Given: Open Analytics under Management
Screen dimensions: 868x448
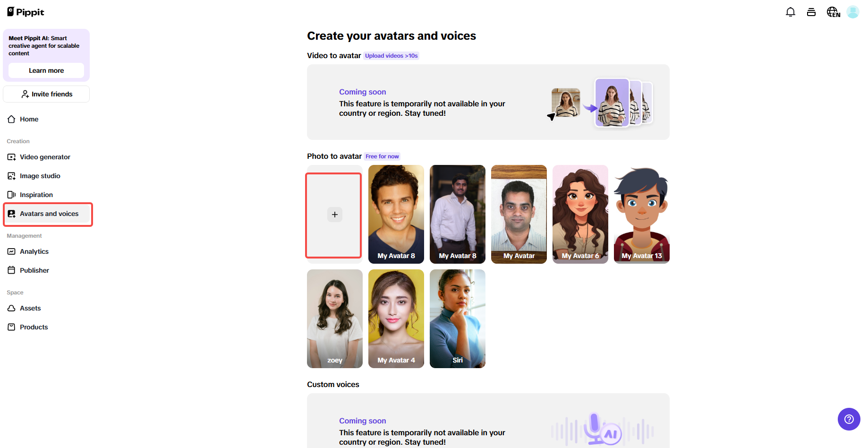Looking at the screenshot, I should point(34,251).
